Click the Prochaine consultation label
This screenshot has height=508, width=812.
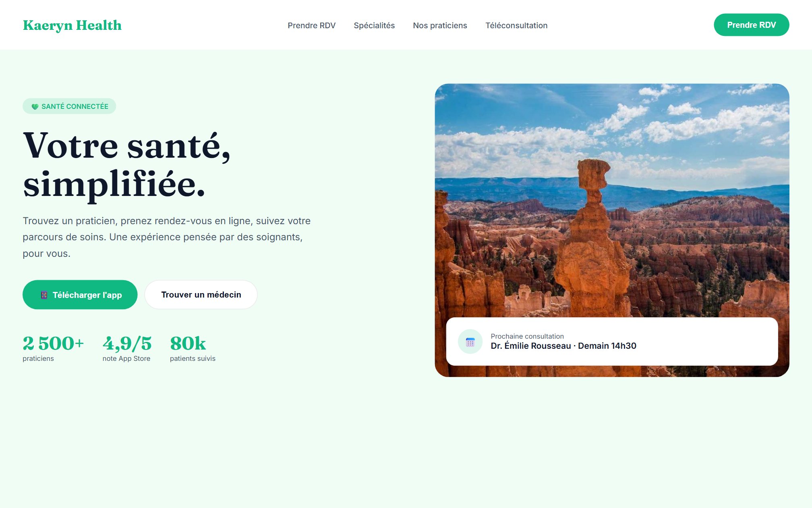527,336
